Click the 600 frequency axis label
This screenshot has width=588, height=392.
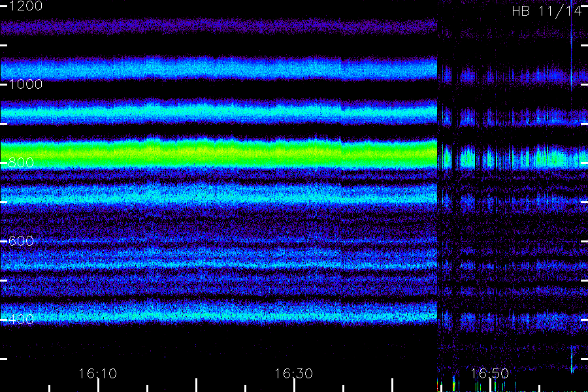click(x=21, y=241)
